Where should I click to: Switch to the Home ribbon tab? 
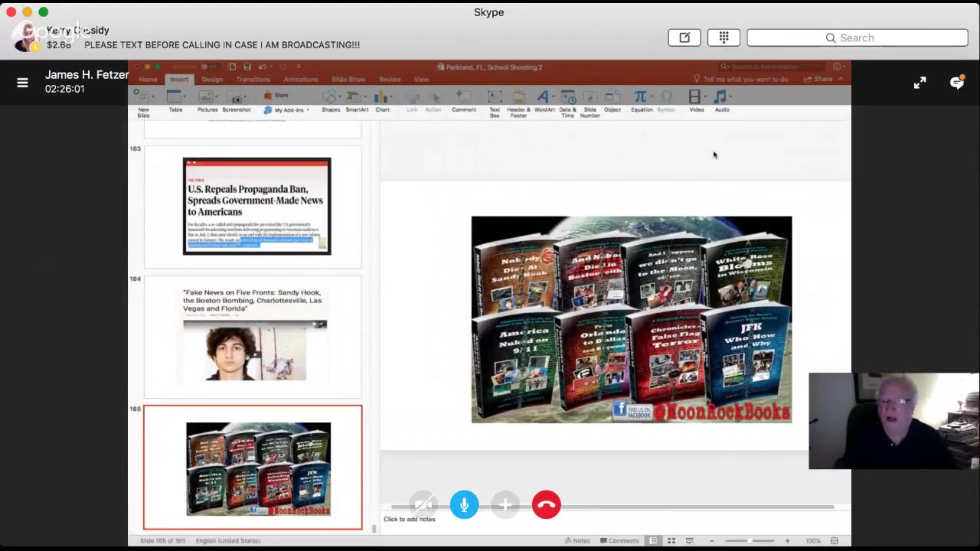point(148,80)
